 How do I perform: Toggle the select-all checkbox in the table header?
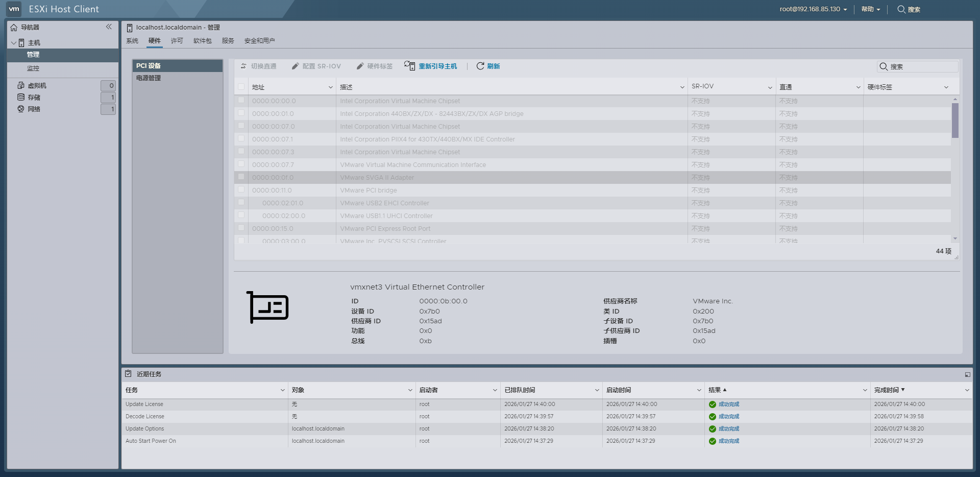[x=241, y=86]
